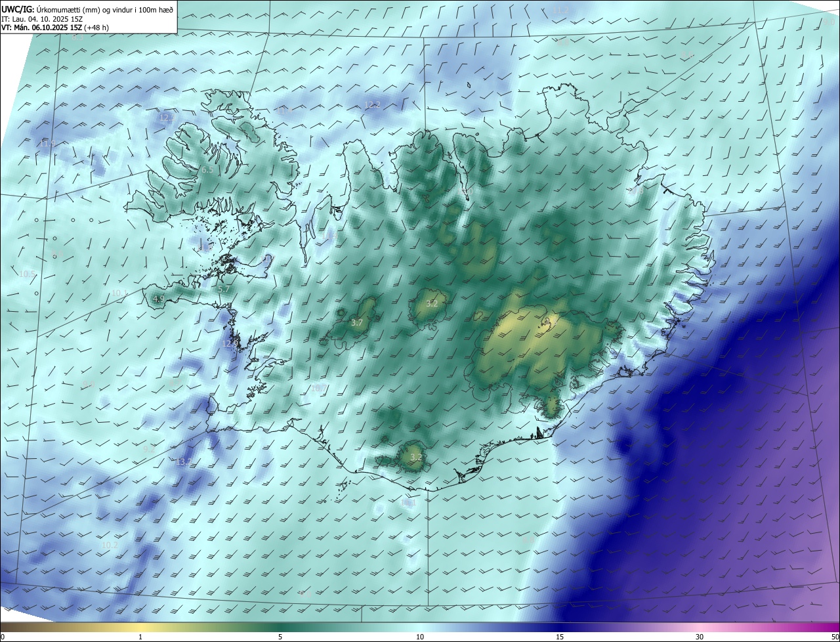The image size is (840, 642).
Task: Click the colorbar tick label 1
Action: click(140, 637)
